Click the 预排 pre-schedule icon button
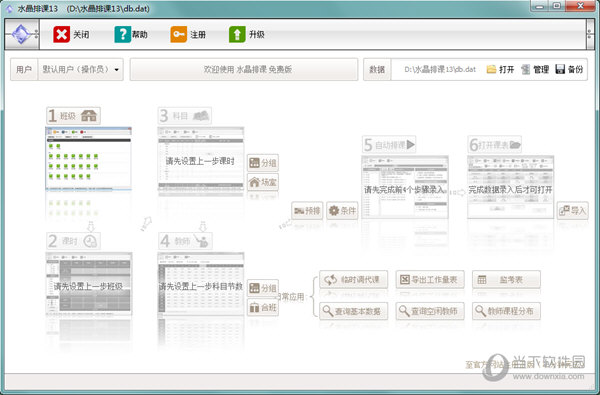The image size is (600, 395). [307, 211]
